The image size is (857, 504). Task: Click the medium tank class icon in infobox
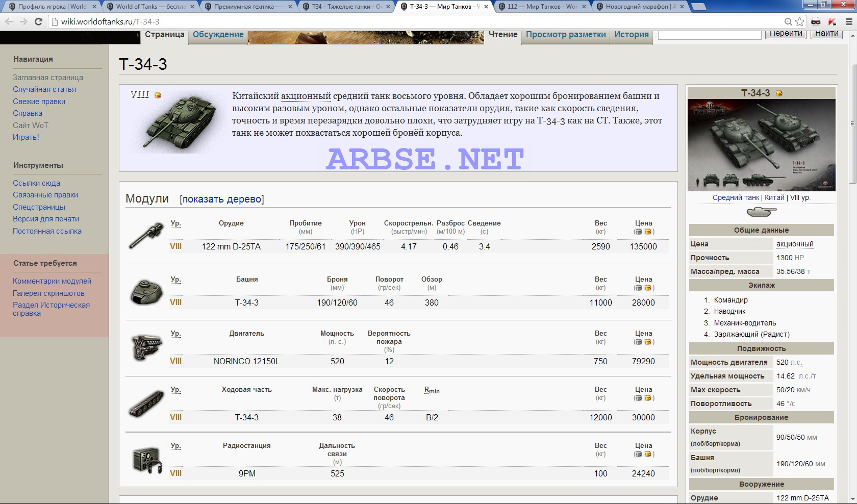761,212
